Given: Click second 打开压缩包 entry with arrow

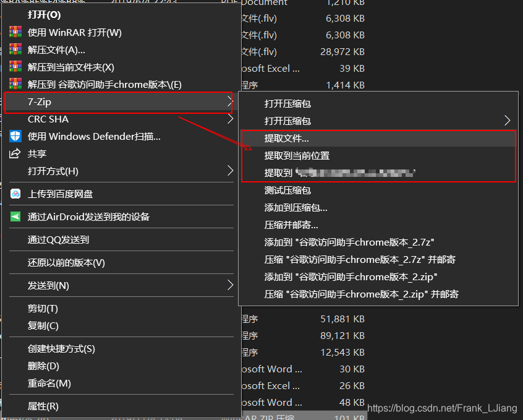Looking at the screenshot, I should click(378, 121).
